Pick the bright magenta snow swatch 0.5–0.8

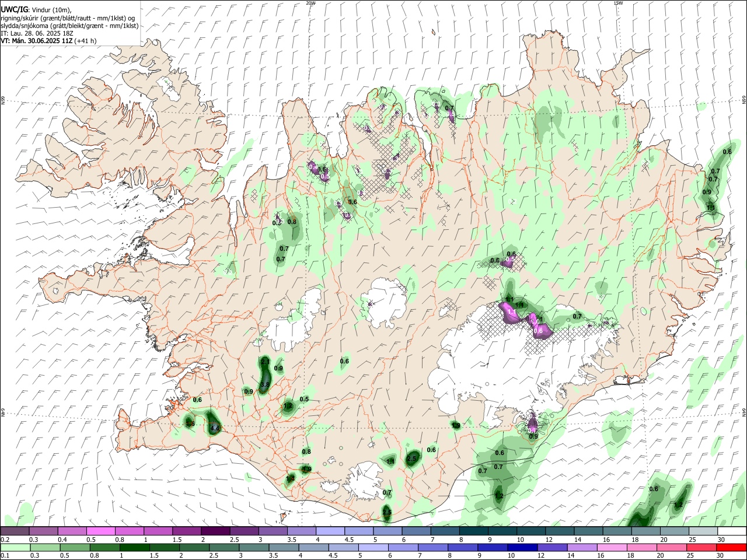pyautogui.click(x=101, y=531)
